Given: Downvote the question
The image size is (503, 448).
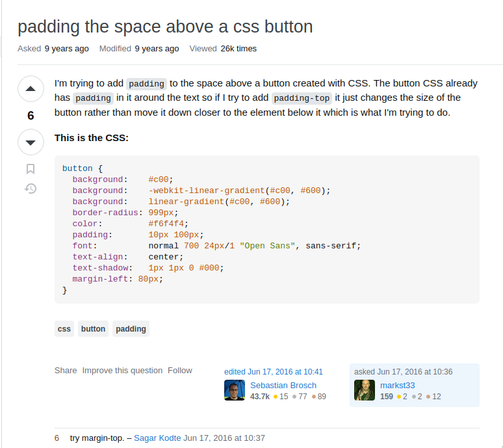Looking at the screenshot, I should click(x=31, y=142).
